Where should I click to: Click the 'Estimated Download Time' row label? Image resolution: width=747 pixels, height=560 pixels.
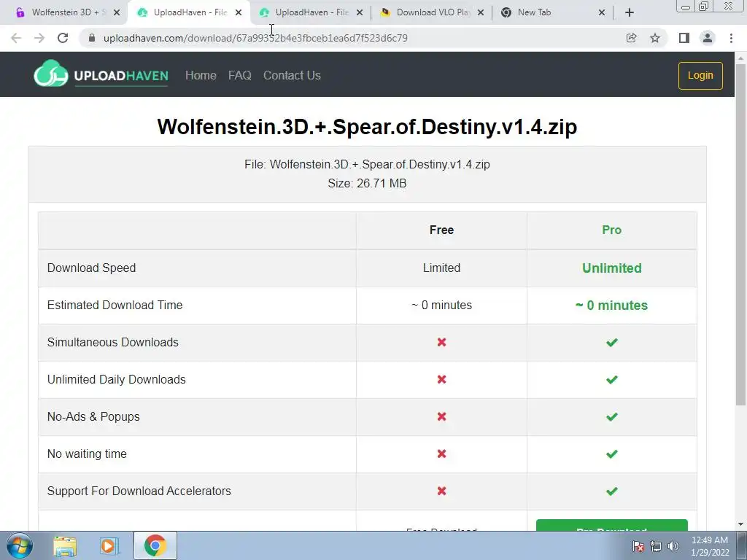click(115, 306)
